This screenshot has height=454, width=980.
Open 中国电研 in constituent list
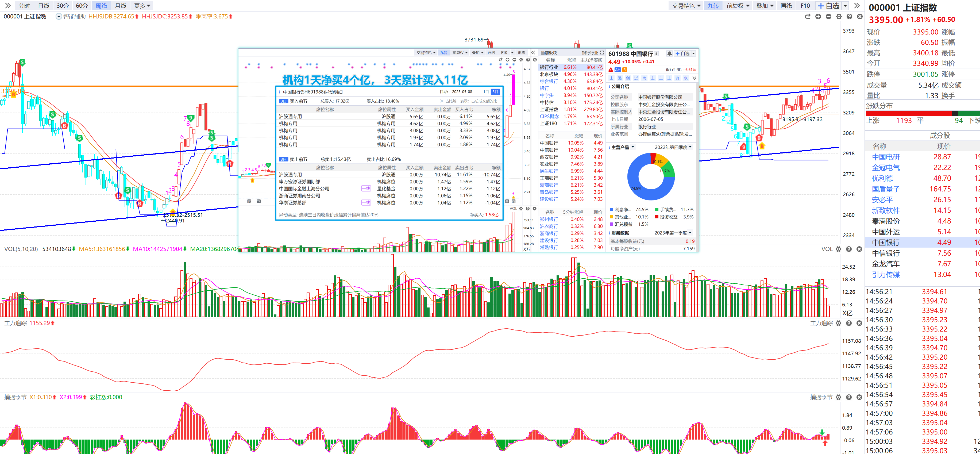pos(886,157)
